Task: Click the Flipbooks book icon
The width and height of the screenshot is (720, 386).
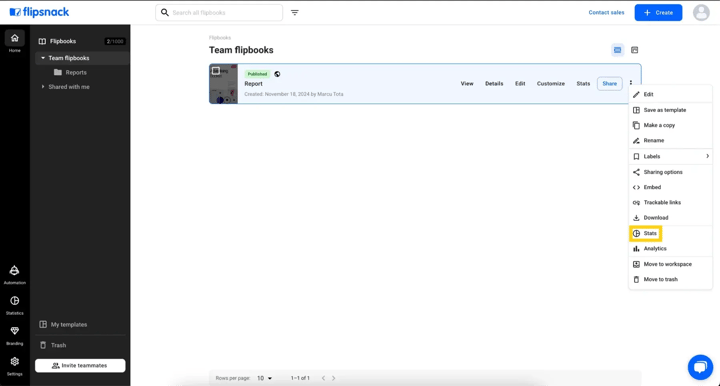Action: pos(42,41)
